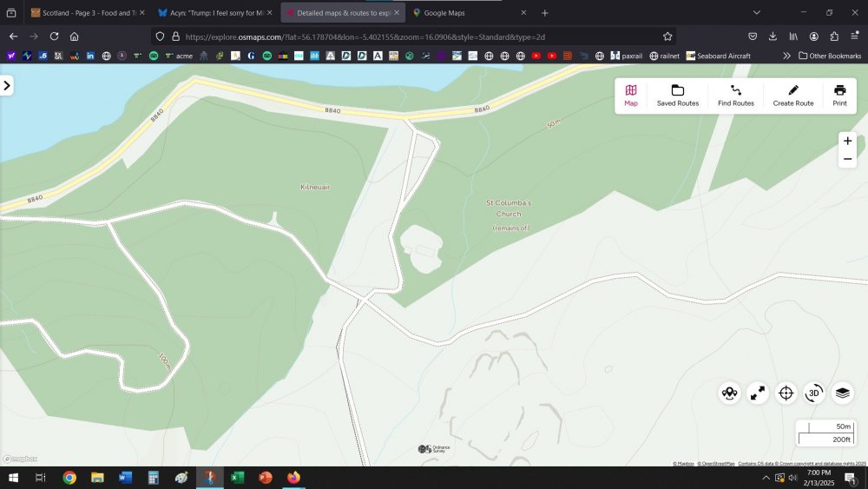
Task: Click the Find Routes icon
Action: (735, 96)
